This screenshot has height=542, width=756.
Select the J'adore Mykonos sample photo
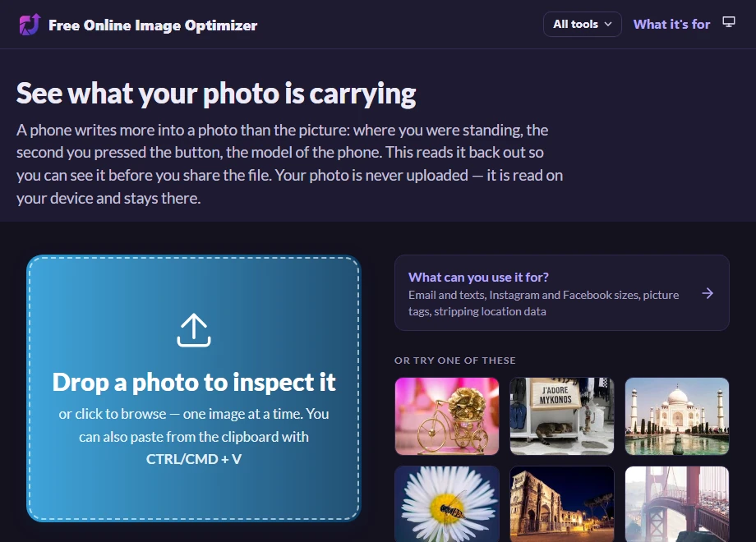coord(562,416)
